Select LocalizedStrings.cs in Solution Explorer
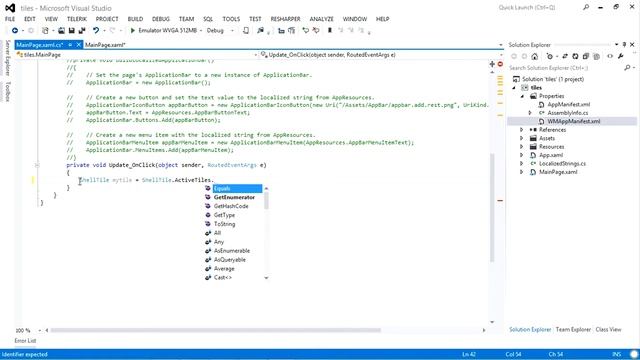Image resolution: width=640 pixels, height=360 pixels. pyautogui.click(x=562, y=164)
